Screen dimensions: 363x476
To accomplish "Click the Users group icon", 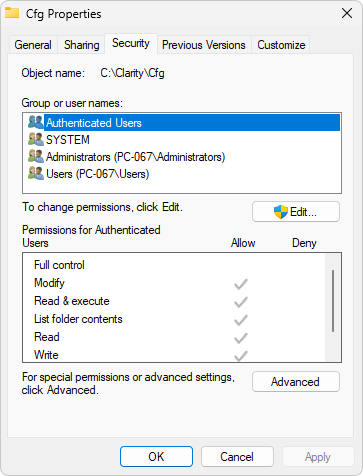I will pyautogui.click(x=36, y=173).
